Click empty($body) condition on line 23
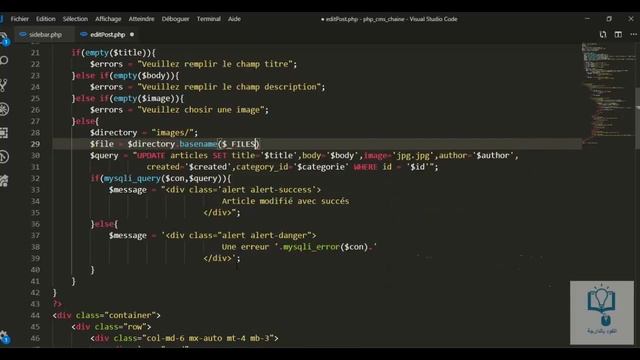The height and width of the screenshot is (360, 640). point(141,76)
